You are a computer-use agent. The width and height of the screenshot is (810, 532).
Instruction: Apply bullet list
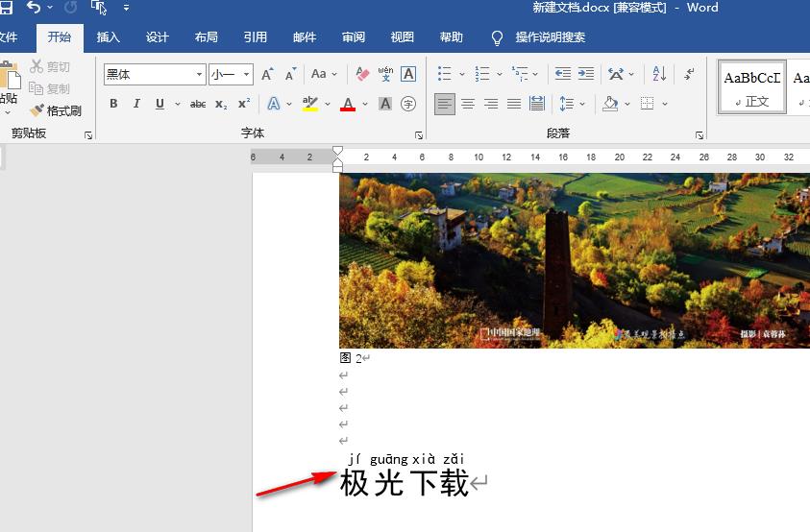(444, 74)
